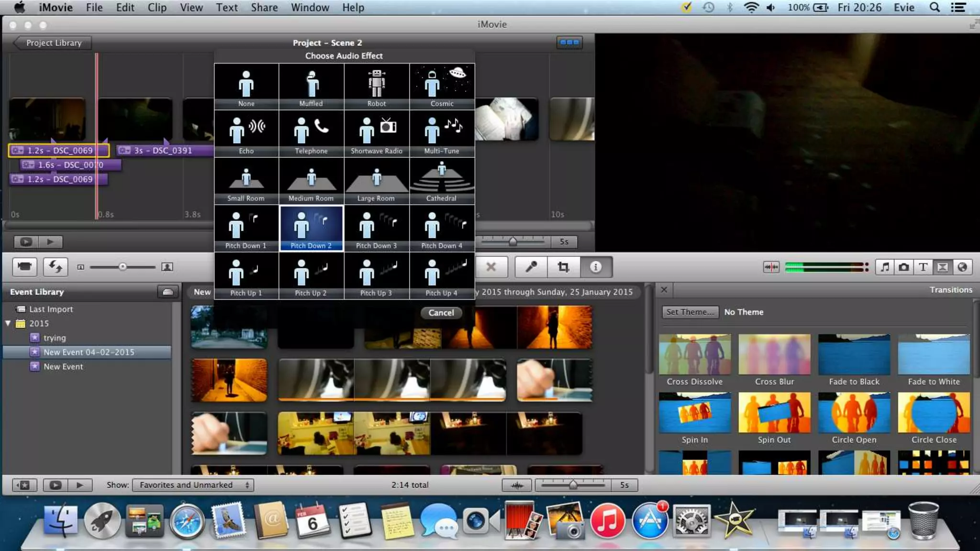Play project full screen
This screenshot has width=980, height=551.
click(26, 242)
